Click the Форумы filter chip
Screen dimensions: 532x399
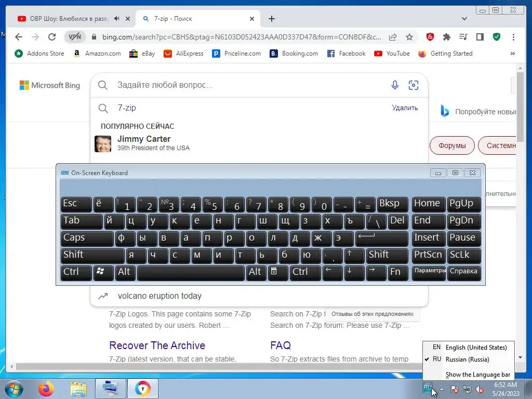pos(452,145)
